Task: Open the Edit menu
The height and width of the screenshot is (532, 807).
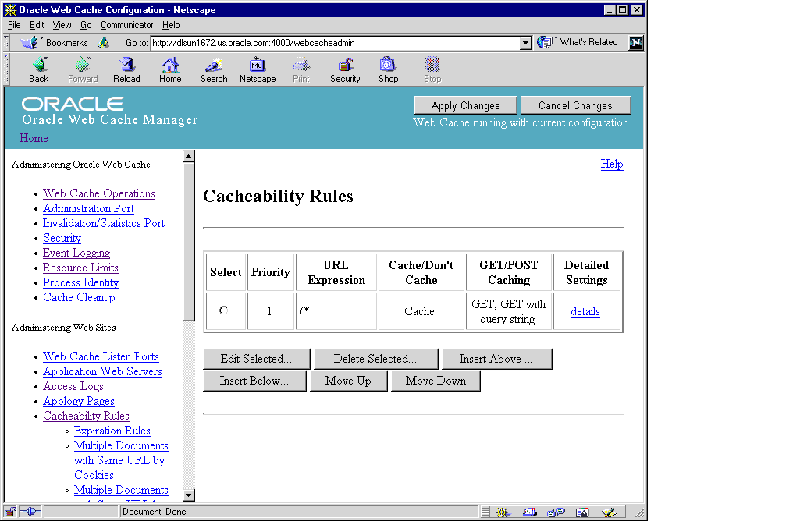Action: click(37, 25)
